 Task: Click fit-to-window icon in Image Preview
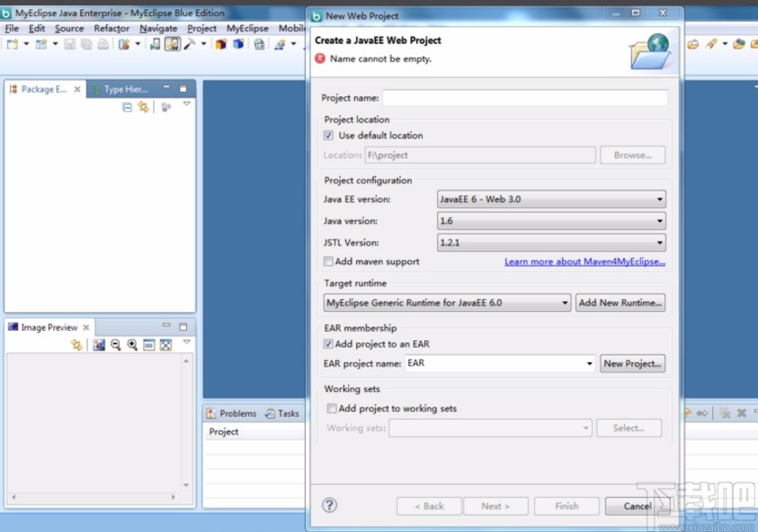[x=165, y=344]
